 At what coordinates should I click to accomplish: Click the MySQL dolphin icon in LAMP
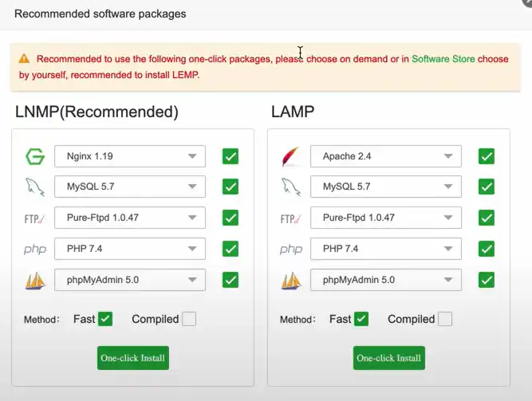click(291, 187)
